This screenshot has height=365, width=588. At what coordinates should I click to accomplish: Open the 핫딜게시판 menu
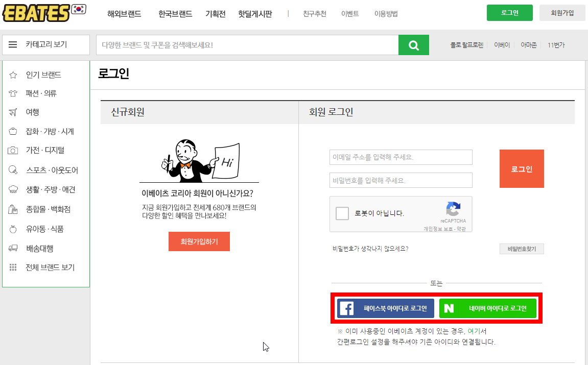[255, 14]
